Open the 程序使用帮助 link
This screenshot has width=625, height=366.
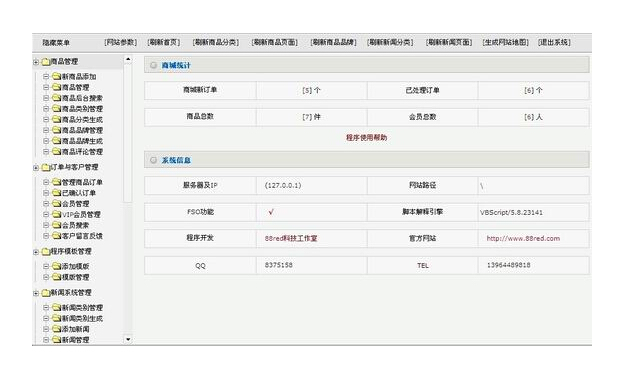pos(366,138)
